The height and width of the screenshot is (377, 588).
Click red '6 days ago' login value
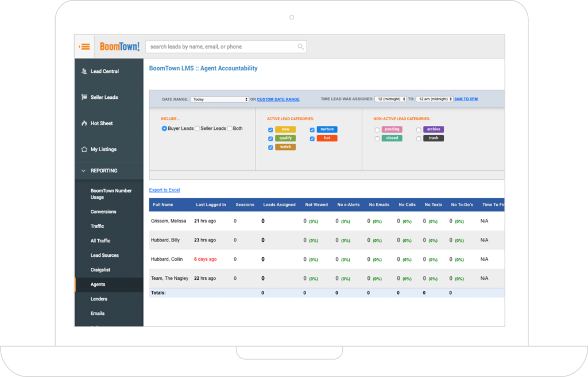[205, 259]
